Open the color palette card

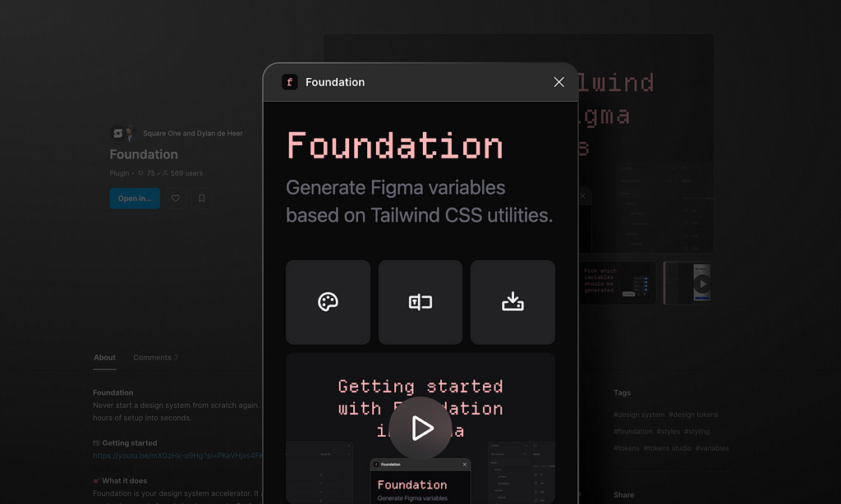[x=329, y=302]
